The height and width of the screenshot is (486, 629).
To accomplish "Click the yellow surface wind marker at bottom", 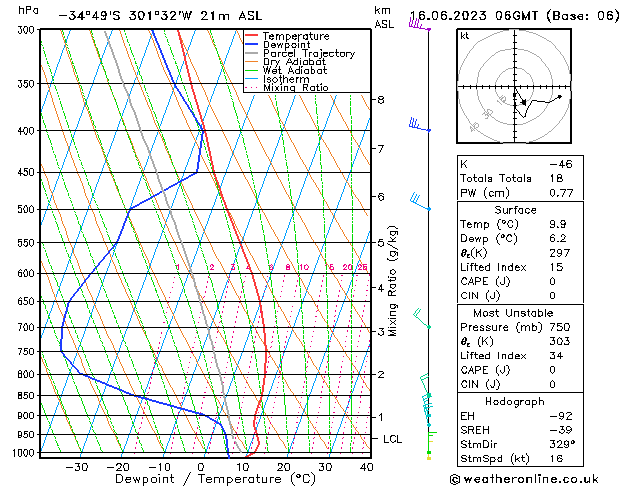I will pos(429,455).
